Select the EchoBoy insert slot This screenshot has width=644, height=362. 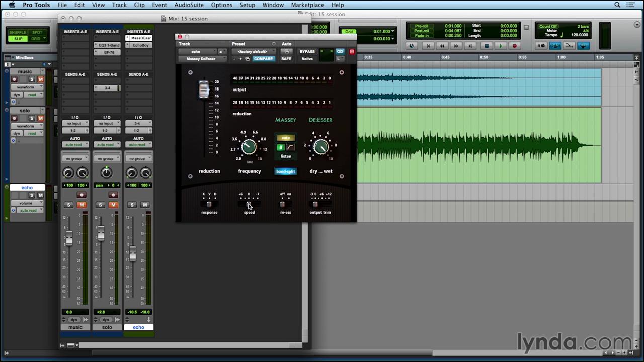point(140,45)
